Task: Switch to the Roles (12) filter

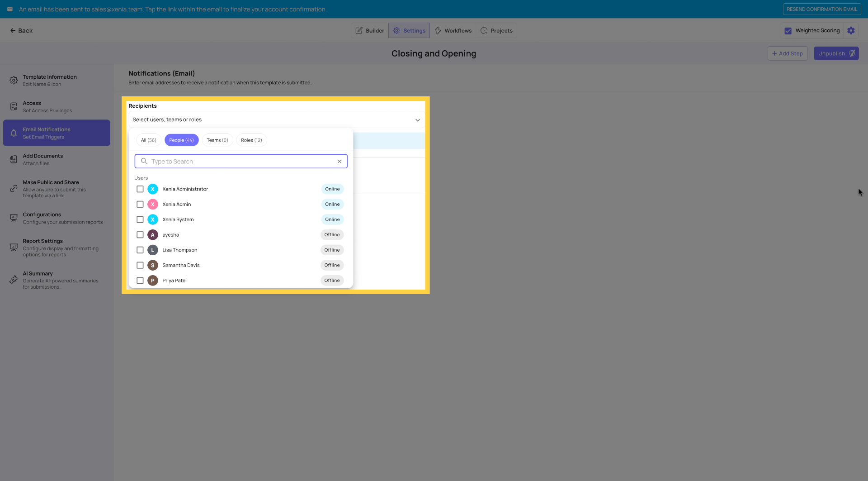Action: [x=251, y=140]
